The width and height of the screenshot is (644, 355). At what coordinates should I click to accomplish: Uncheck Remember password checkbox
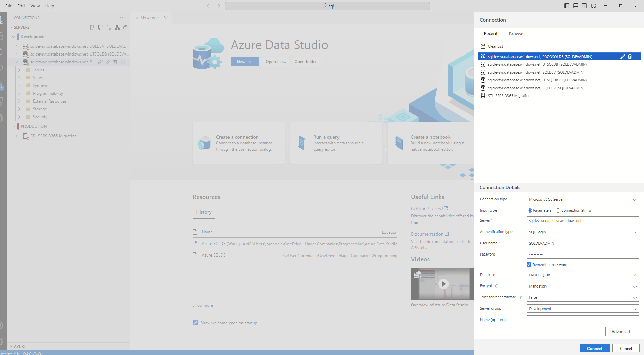529,265
